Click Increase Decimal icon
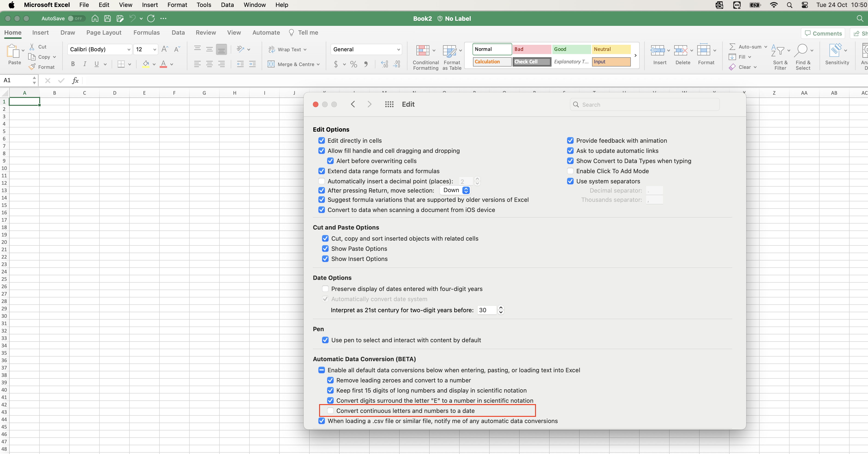The height and width of the screenshot is (454, 868). tap(384, 64)
